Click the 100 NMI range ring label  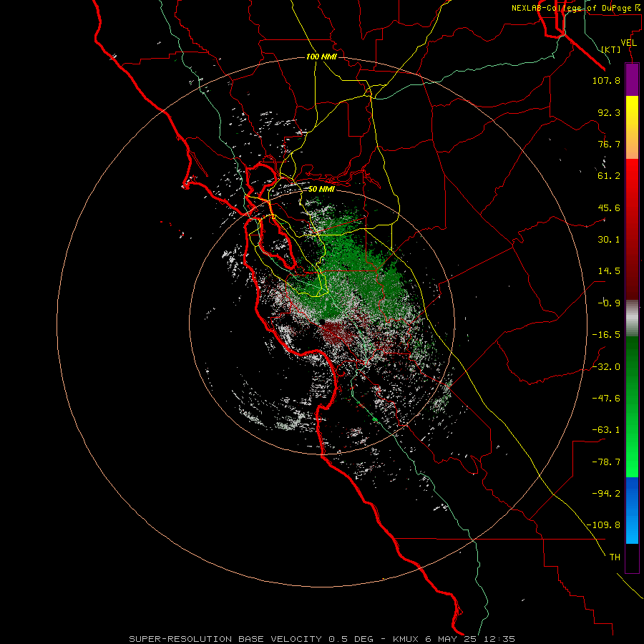pyautogui.click(x=321, y=57)
